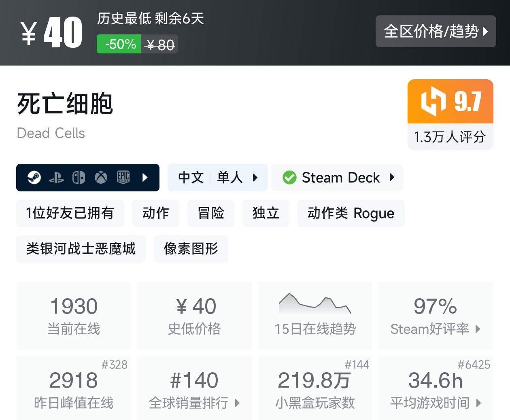Open 平均游戏时间 playtime details
The width and height of the screenshot is (510, 420).
(x=436, y=403)
